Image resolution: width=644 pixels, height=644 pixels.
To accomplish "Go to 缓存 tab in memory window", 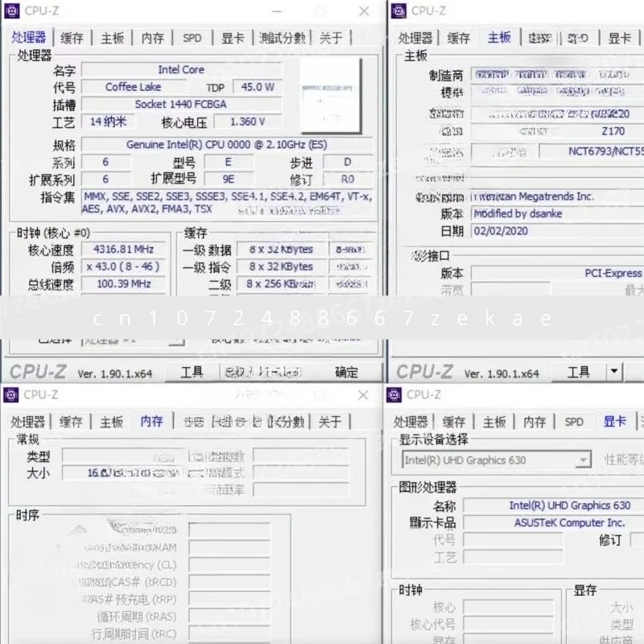I will (71, 422).
